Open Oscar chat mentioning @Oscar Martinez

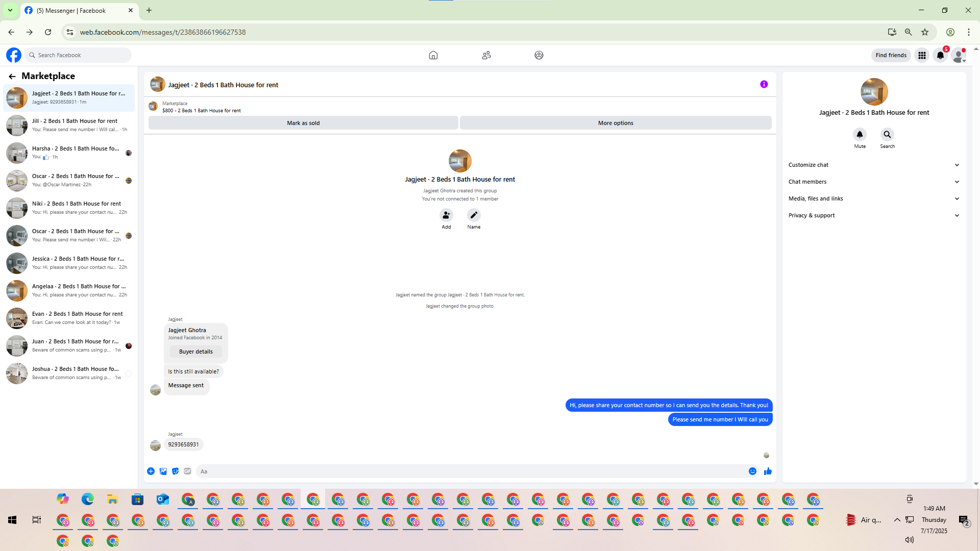click(69, 181)
